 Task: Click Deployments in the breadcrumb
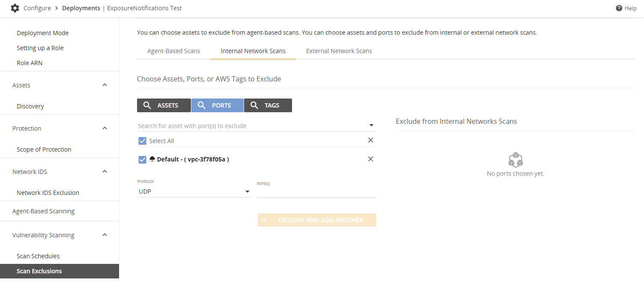pyautogui.click(x=81, y=8)
